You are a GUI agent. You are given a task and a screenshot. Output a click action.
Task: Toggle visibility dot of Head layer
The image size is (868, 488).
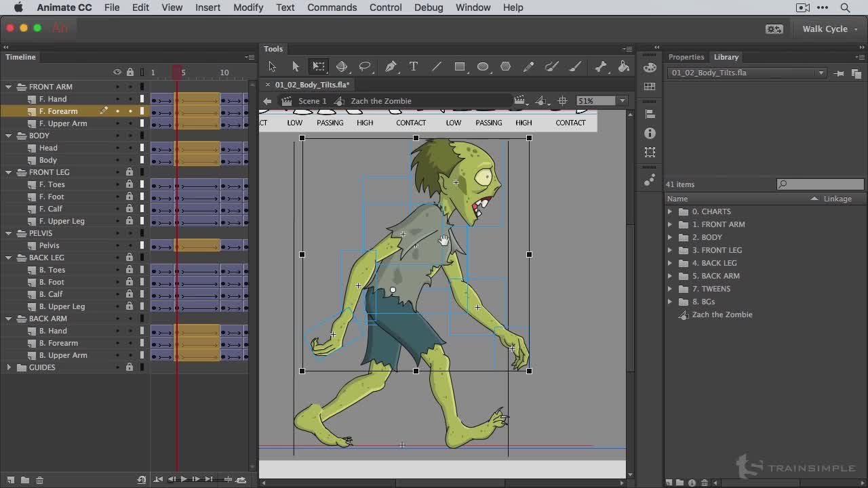click(117, 148)
